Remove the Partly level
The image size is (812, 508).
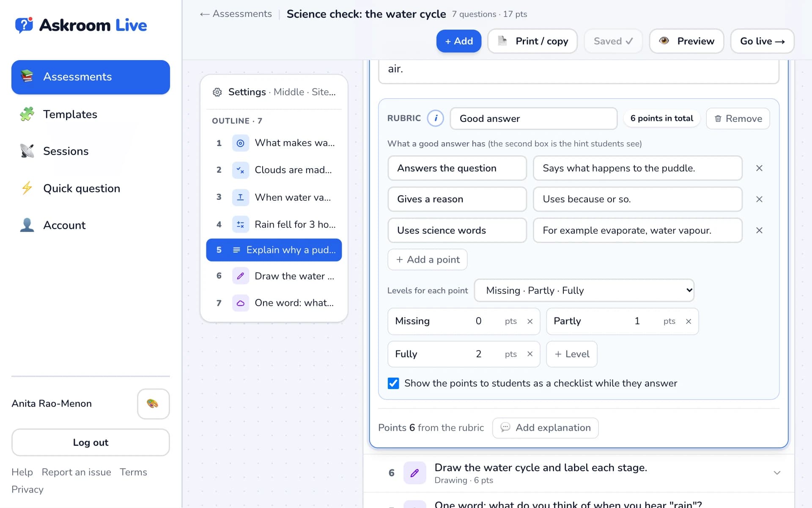[x=689, y=321]
